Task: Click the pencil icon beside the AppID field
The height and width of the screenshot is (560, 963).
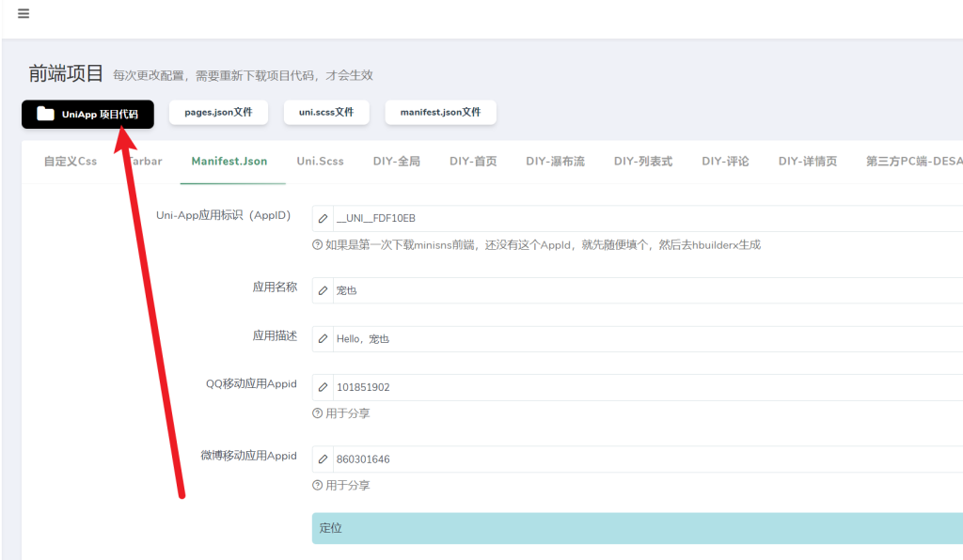Action: coord(323,218)
